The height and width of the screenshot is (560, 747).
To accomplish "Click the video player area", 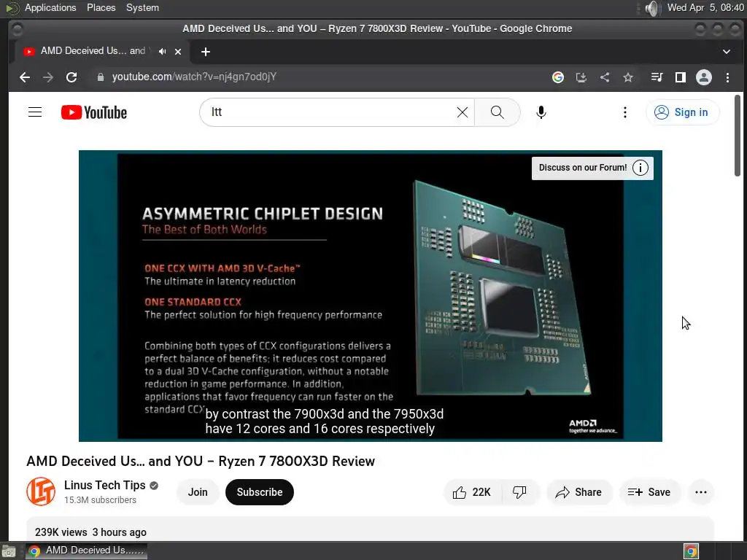I will [x=370, y=296].
